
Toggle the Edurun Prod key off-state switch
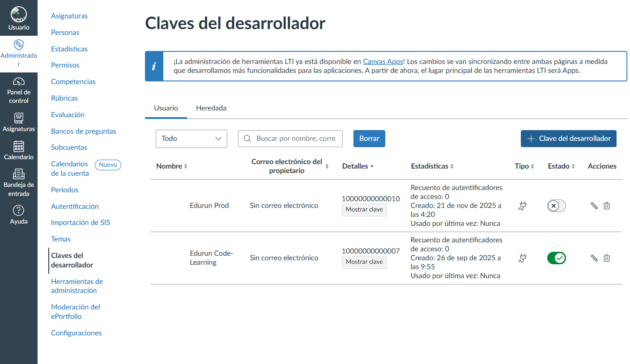pyautogui.click(x=556, y=206)
